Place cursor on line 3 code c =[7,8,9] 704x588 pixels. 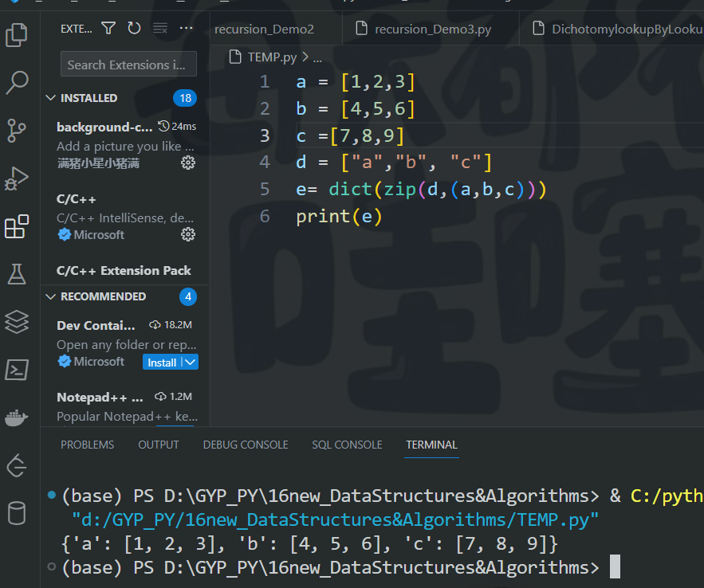click(x=350, y=136)
